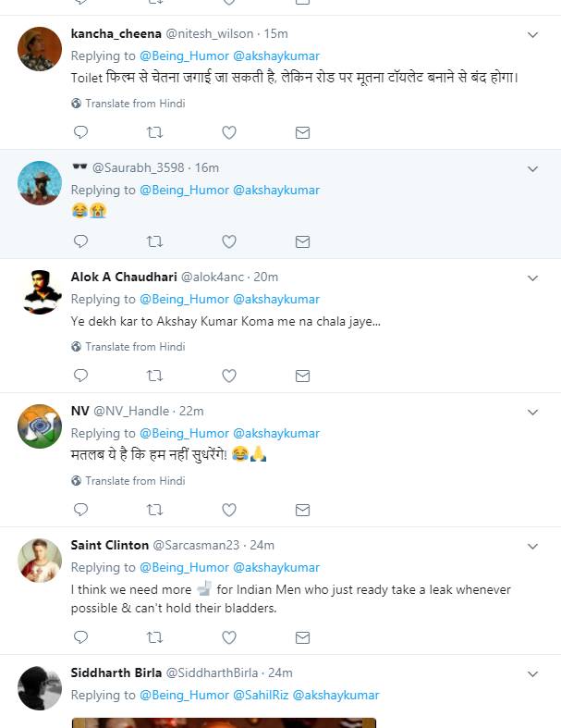Image resolution: width=561 pixels, height=728 pixels.
Task: Open options chevron on kancha_cheena's tweet
Action: coord(532,34)
